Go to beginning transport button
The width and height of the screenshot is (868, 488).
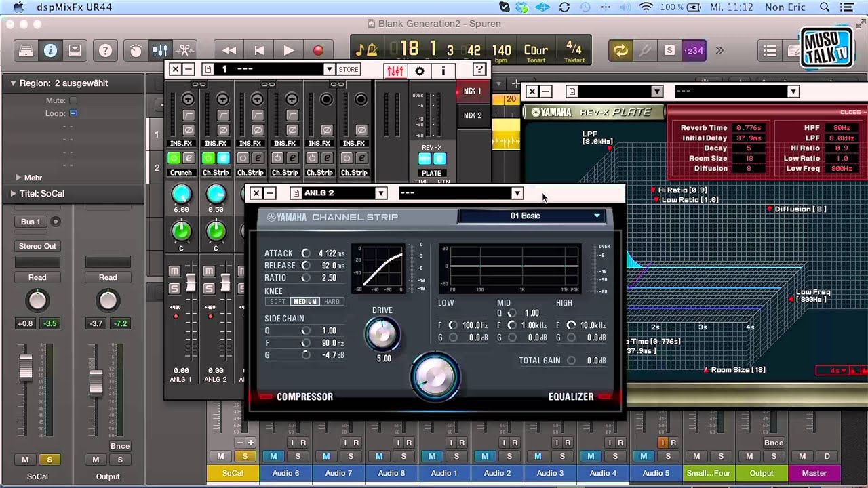[x=259, y=51]
